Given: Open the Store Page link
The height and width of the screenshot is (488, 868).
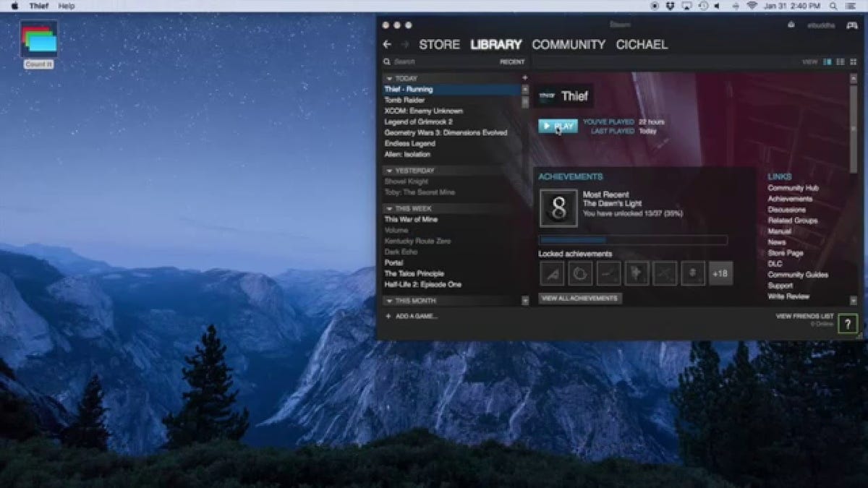Looking at the screenshot, I should pyautogui.click(x=786, y=253).
